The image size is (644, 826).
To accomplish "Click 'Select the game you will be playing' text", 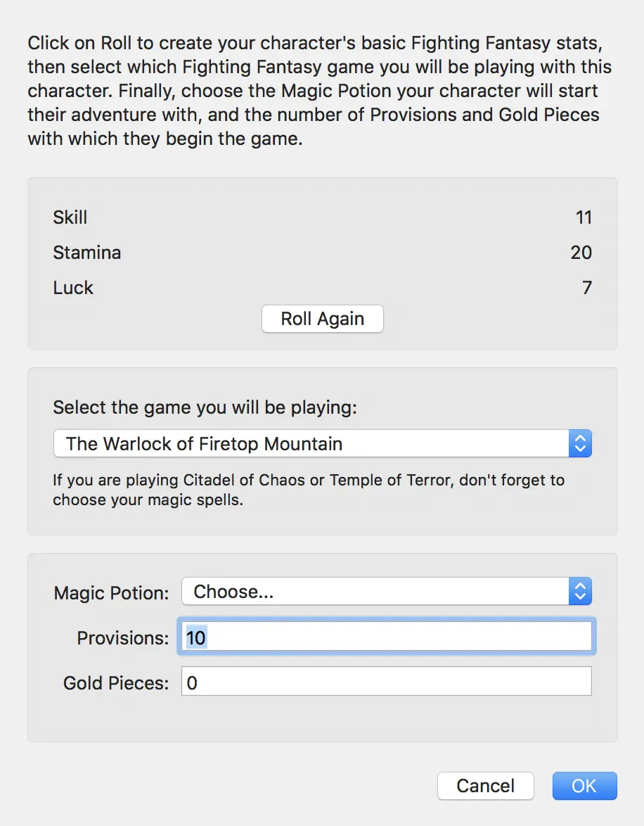I will click(205, 408).
